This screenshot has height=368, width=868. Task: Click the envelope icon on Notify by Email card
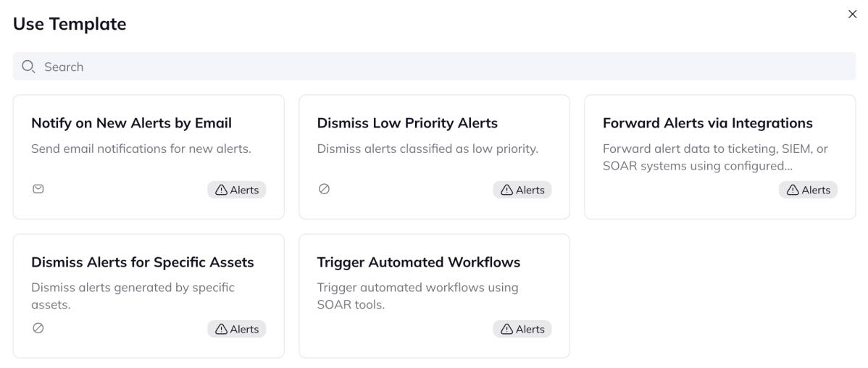pos(38,189)
